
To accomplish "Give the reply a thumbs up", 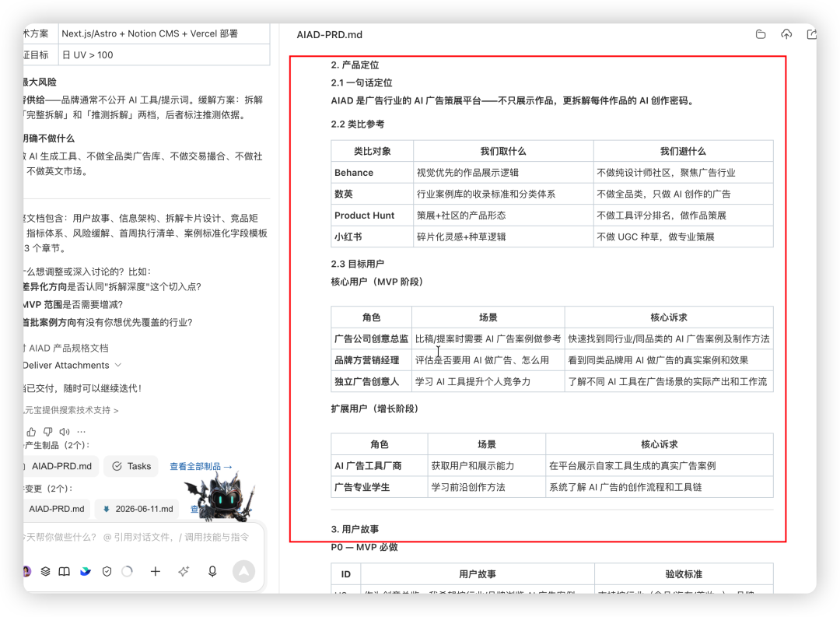I will (x=32, y=432).
